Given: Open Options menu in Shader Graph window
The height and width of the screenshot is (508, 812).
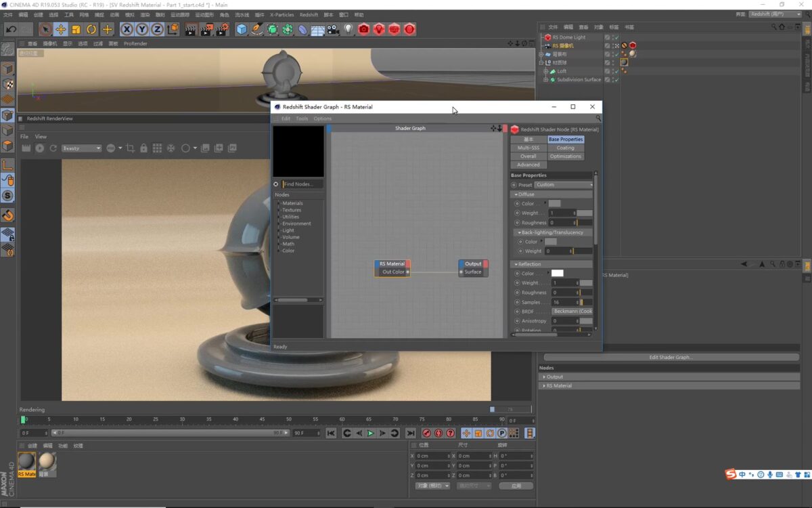Looking at the screenshot, I should [x=323, y=119].
